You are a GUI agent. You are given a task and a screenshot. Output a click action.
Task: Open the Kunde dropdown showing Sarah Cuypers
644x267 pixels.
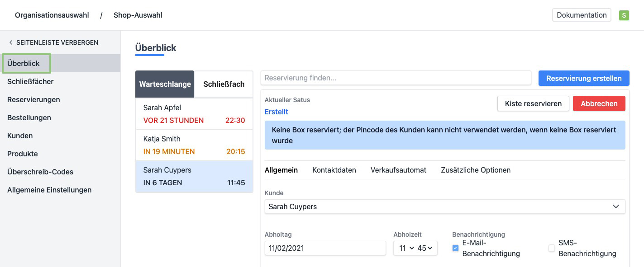444,206
